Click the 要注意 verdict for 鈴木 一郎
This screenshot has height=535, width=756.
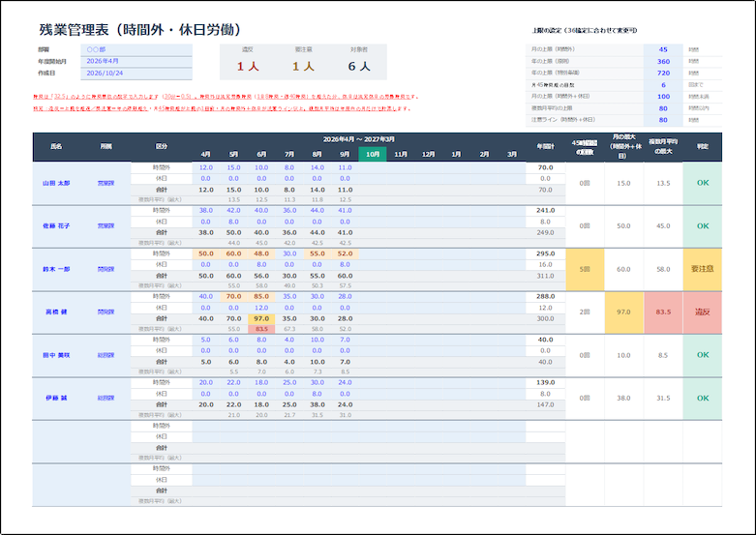tap(703, 269)
